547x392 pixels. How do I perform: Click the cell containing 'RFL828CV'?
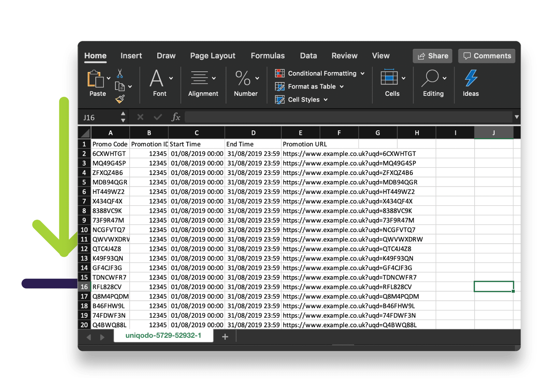coord(110,287)
